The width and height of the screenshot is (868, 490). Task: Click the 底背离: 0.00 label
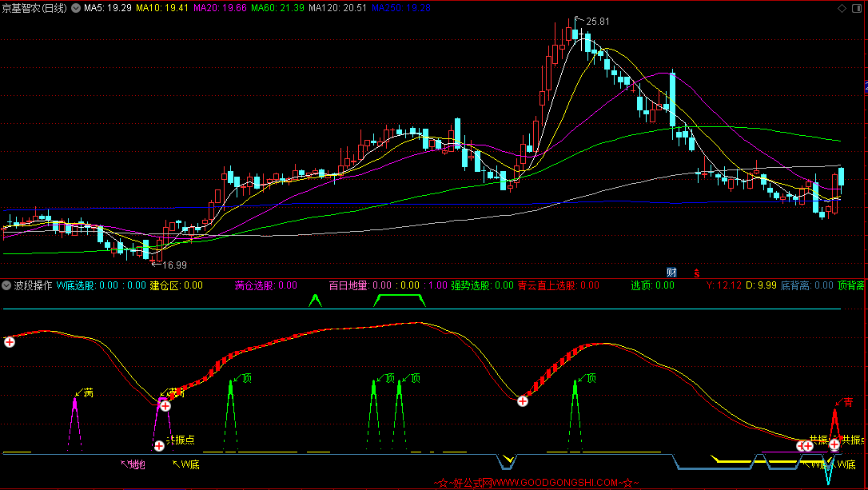[x=807, y=285]
